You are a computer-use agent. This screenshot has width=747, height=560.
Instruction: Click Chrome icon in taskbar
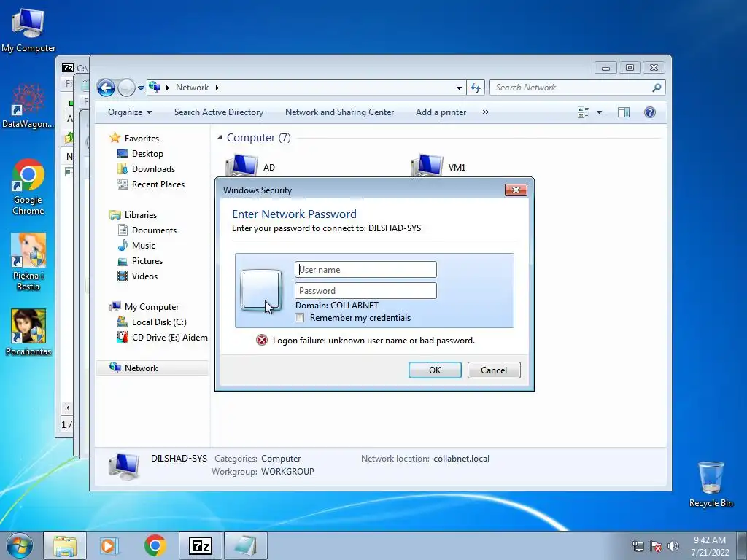[155, 545]
